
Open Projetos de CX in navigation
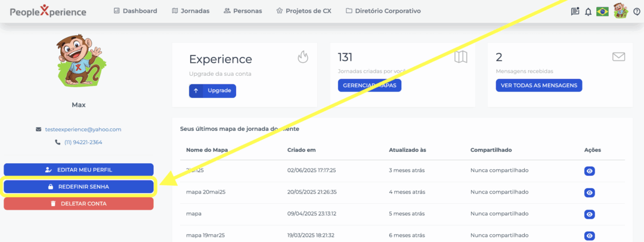click(x=304, y=11)
